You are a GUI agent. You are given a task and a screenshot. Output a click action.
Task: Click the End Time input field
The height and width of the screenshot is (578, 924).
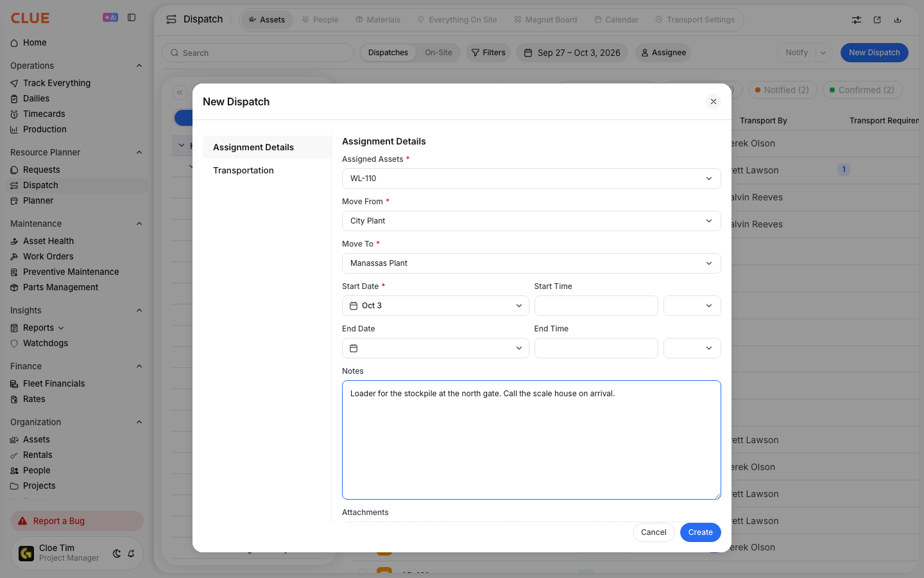coord(596,348)
